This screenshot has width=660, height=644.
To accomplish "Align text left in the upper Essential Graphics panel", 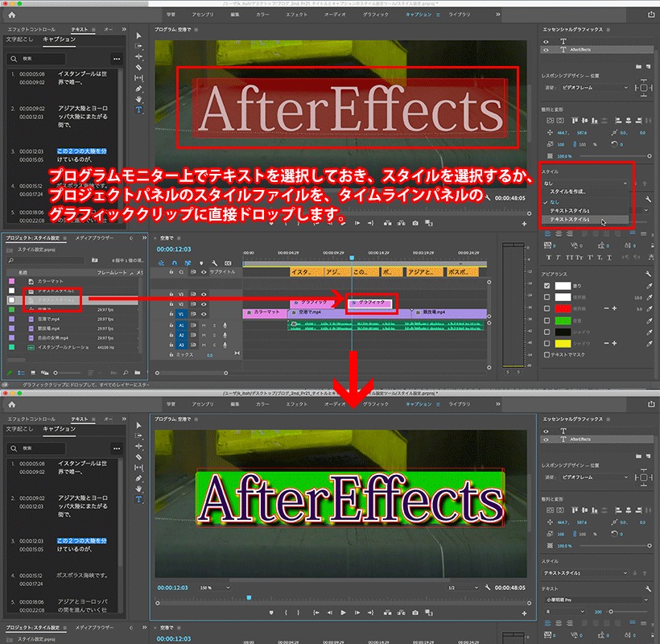I will tap(547, 233).
